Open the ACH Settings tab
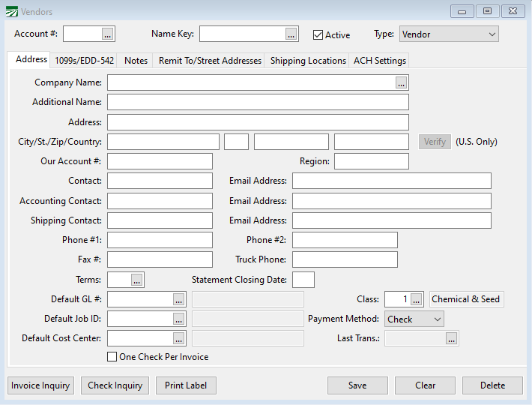Image resolution: width=532 pixels, height=405 pixels. click(x=380, y=61)
